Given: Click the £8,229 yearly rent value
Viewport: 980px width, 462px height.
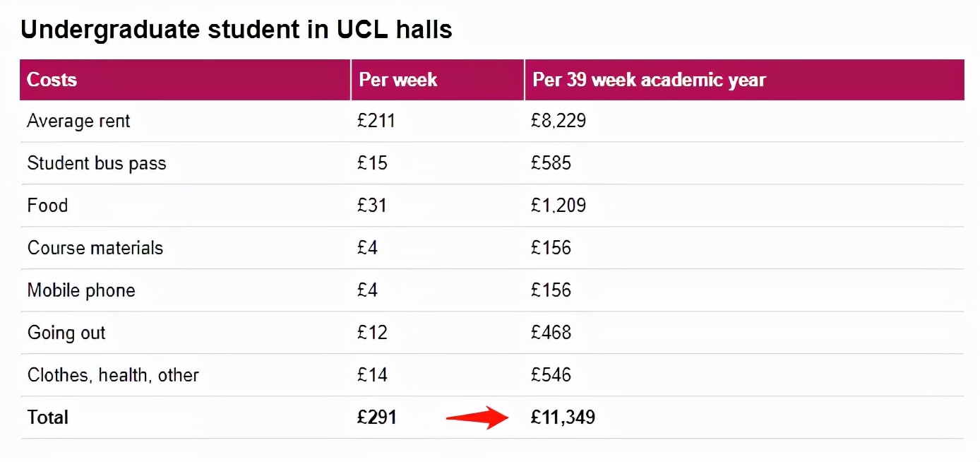Looking at the screenshot, I should click(558, 121).
